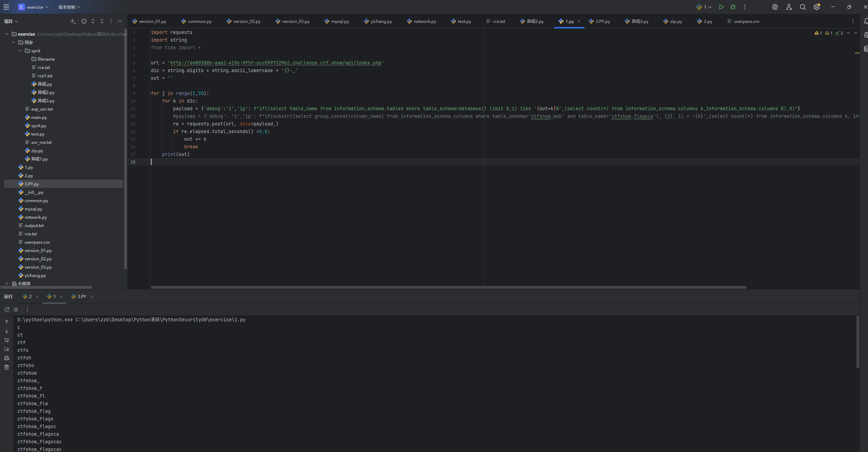Open mysql.py in the project tree

(x=33, y=209)
